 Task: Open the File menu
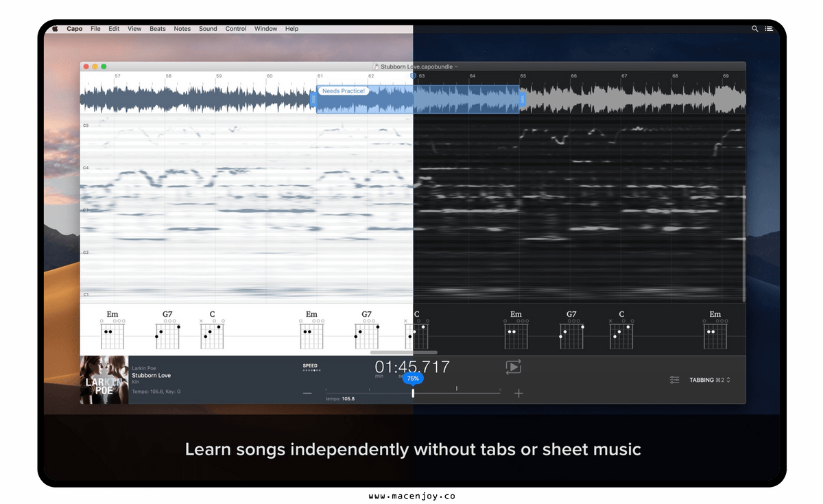tap(95, 29)
